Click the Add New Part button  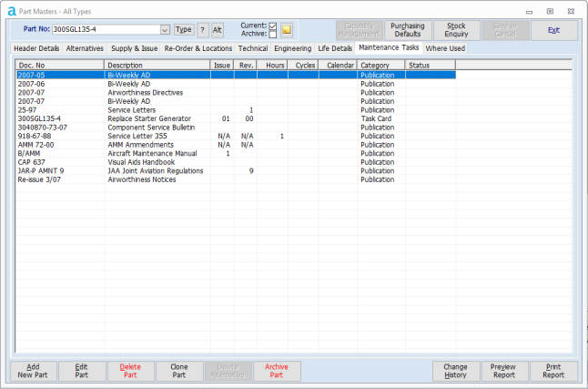point(33,371)
